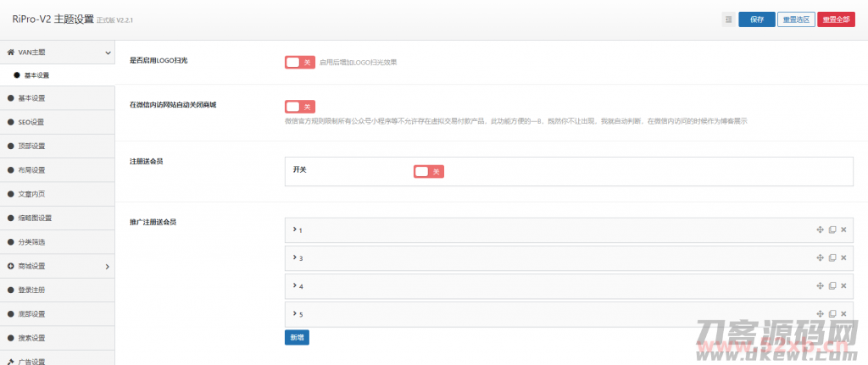Expand repeater row 5 in 推广注册送会员

click(x=295, y=314)
